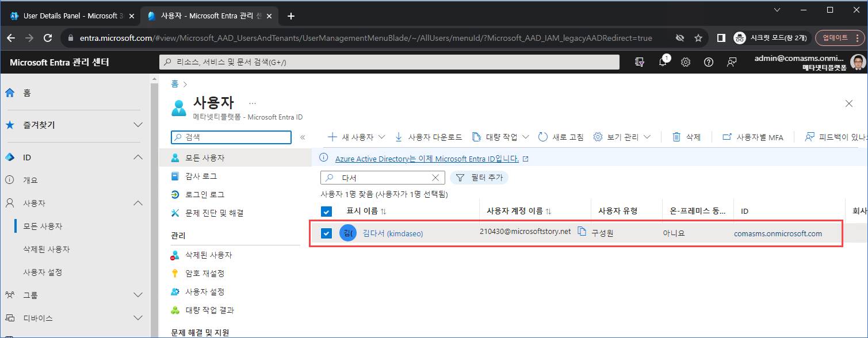Click 새로 고침 toolbar button

pyautogui.click(x=561, y=137)
